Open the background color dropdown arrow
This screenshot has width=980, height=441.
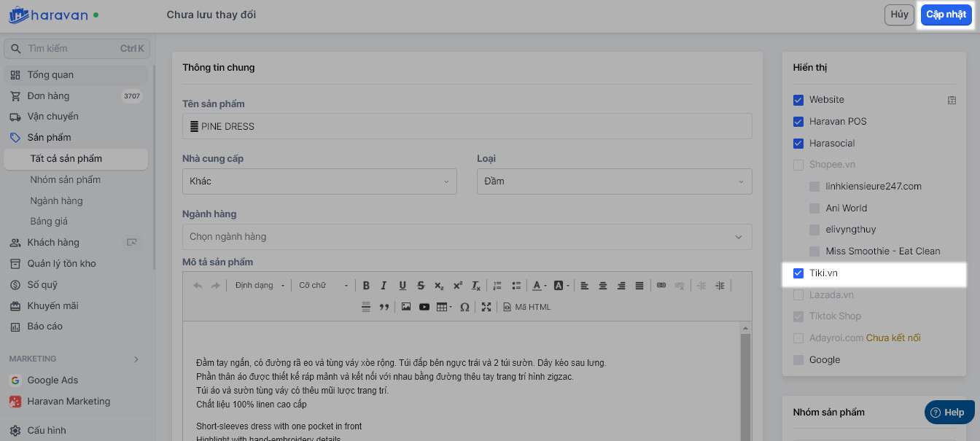coord(567,286)
